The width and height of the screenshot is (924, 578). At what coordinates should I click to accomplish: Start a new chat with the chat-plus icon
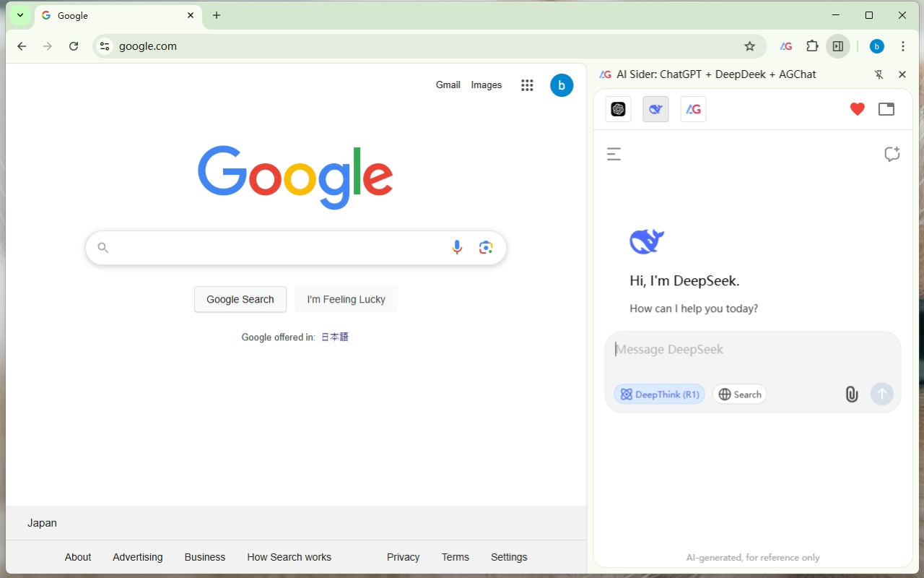pyautogui.click(x=892, y=154)
